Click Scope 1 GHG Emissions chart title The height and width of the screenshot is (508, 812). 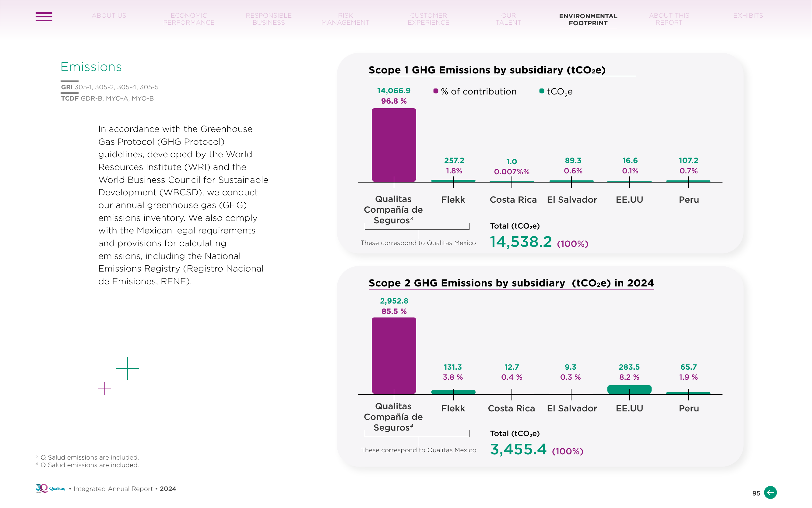point(487,70)
